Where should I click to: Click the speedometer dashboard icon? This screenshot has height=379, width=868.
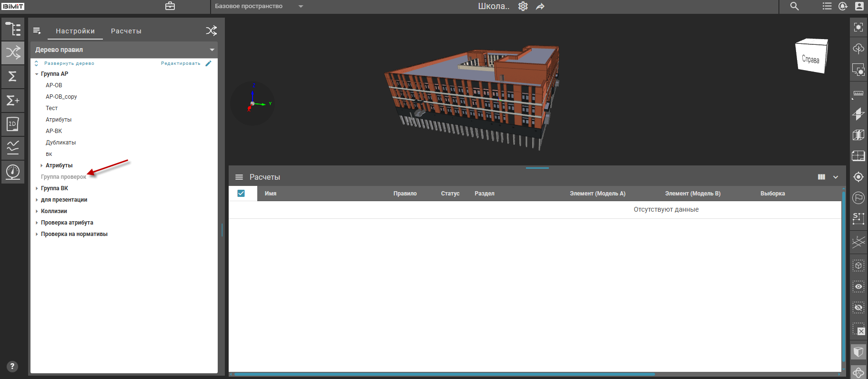coord(13,172)
